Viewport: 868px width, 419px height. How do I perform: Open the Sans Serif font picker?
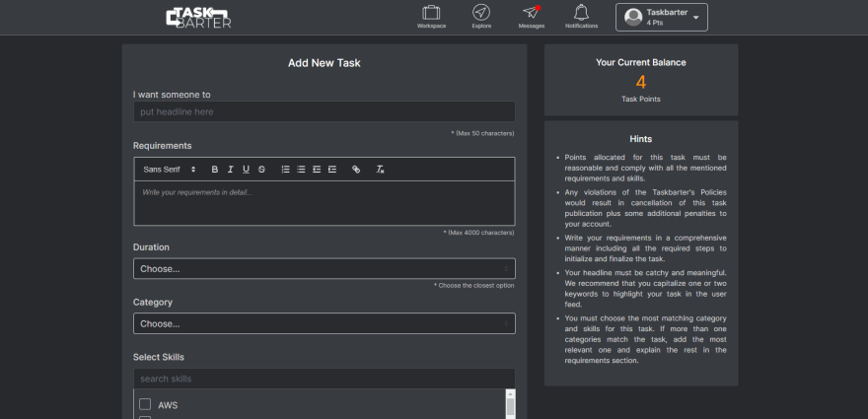click(170, 170)
